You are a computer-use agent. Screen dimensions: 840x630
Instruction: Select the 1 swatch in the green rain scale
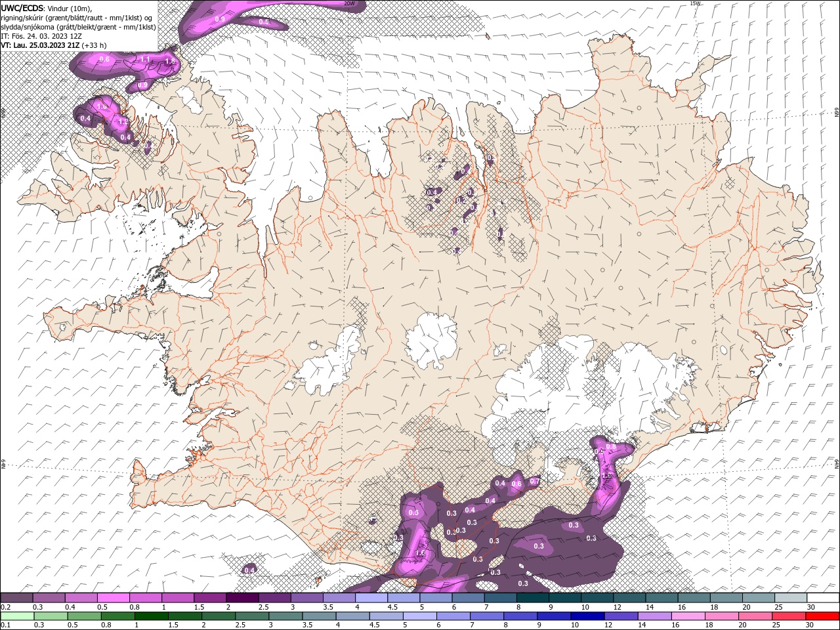click(151, 616)
